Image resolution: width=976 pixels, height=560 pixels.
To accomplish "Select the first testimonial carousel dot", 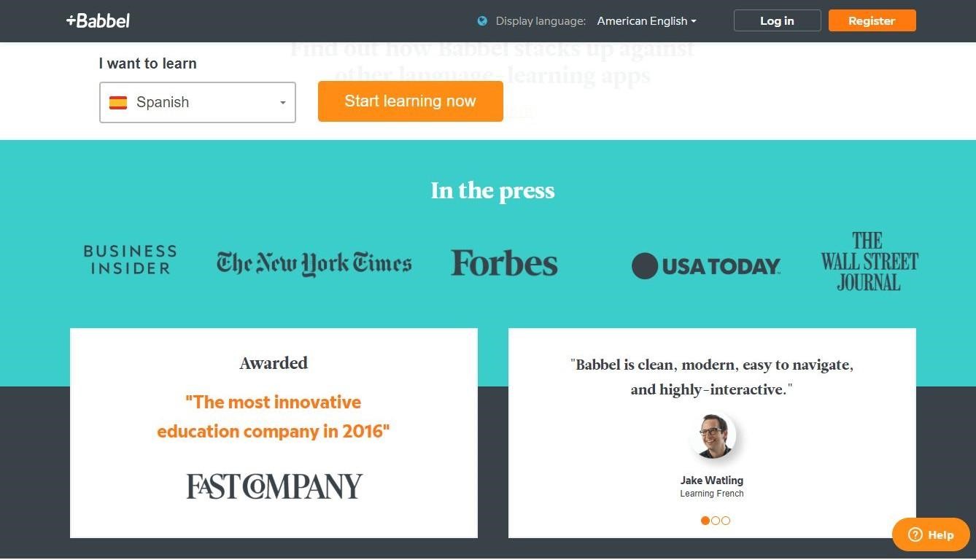I will [x=705, y=521].
